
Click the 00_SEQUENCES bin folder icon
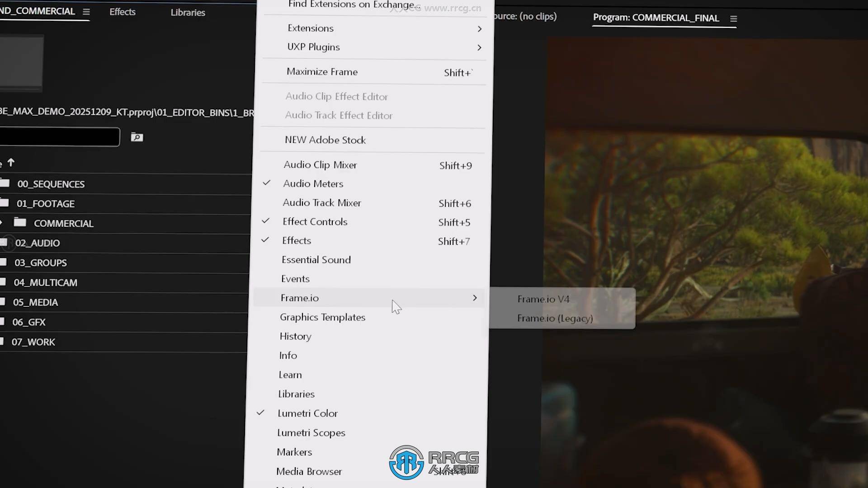click(5, 183)
